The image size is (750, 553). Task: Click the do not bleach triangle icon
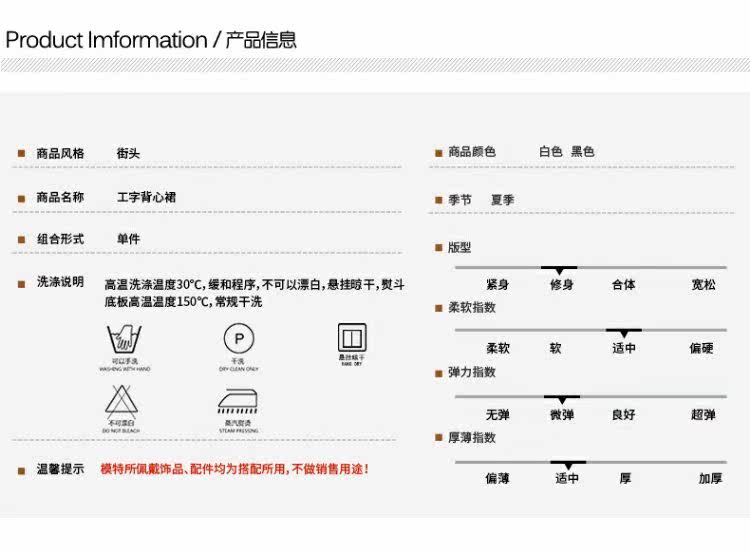[121, 402]
